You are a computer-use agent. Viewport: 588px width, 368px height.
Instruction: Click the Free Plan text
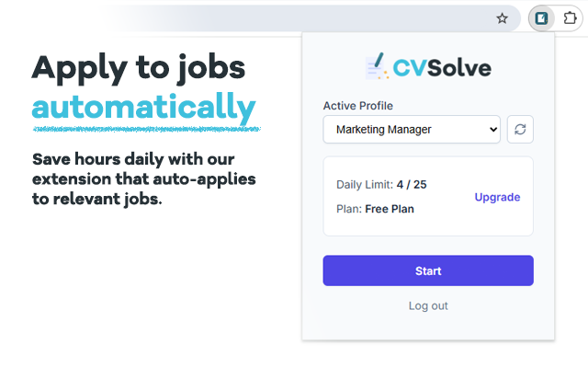pos(390,209)
